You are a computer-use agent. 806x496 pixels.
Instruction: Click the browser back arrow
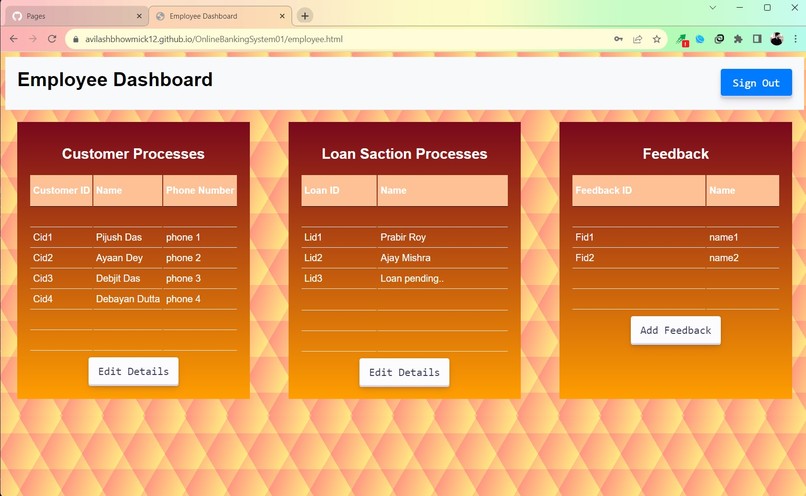pyautogui.click(x=14, y=39)
